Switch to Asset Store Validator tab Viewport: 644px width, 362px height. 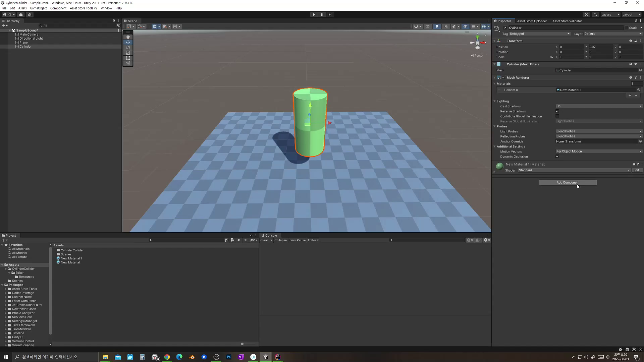tap(567, 21)
